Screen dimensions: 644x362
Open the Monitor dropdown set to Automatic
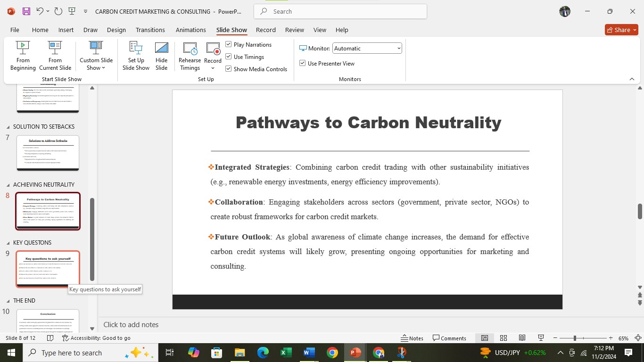(367, 48)
